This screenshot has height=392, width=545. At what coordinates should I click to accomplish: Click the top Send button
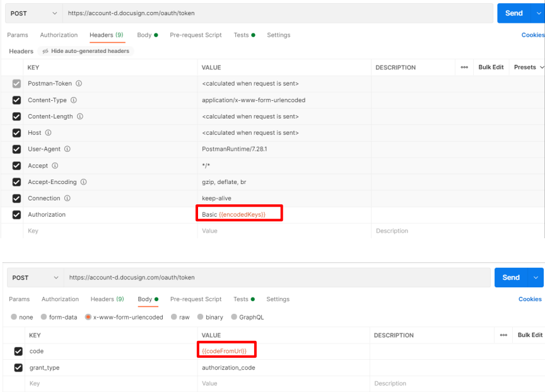pos(514,13)
